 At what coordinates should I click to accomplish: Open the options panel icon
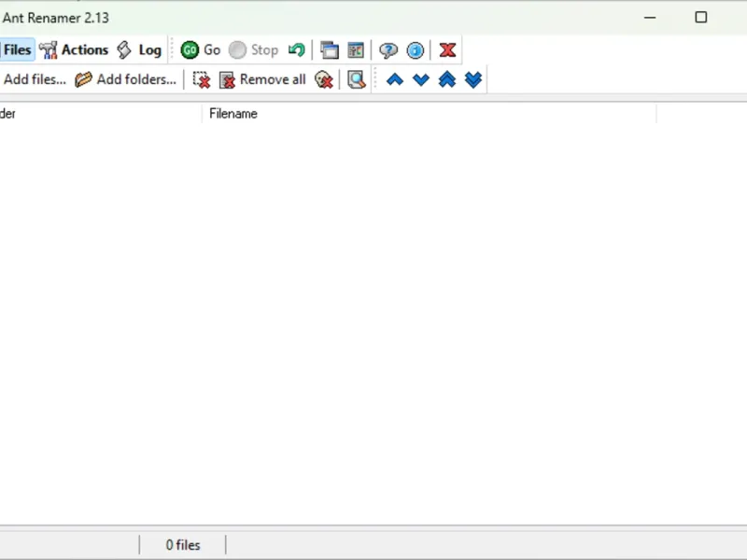[x=356, y=50]
